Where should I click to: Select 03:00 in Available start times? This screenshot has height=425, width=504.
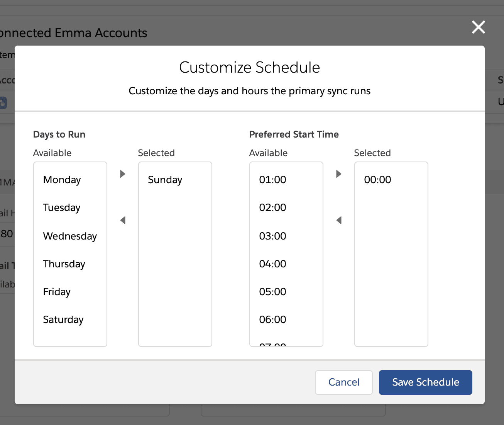click(x=286, y=236)
